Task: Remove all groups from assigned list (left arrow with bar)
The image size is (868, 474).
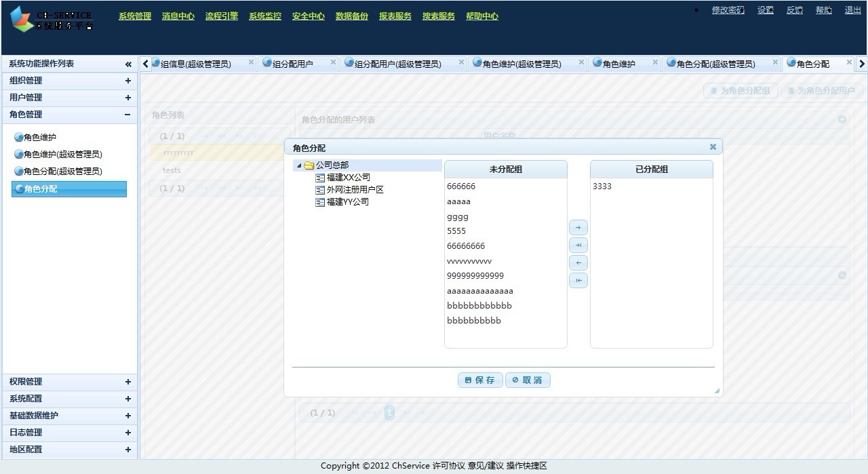Action: click(x=578, y=281)
